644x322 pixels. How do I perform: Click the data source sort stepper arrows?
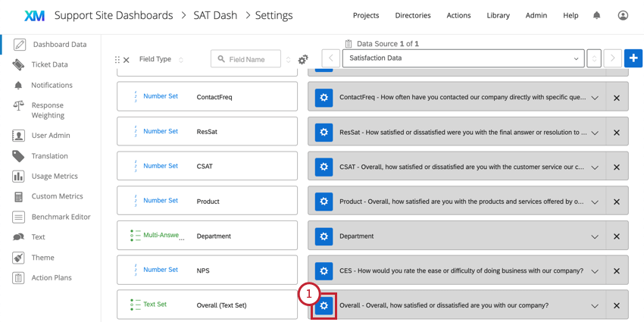pos(594,58)
